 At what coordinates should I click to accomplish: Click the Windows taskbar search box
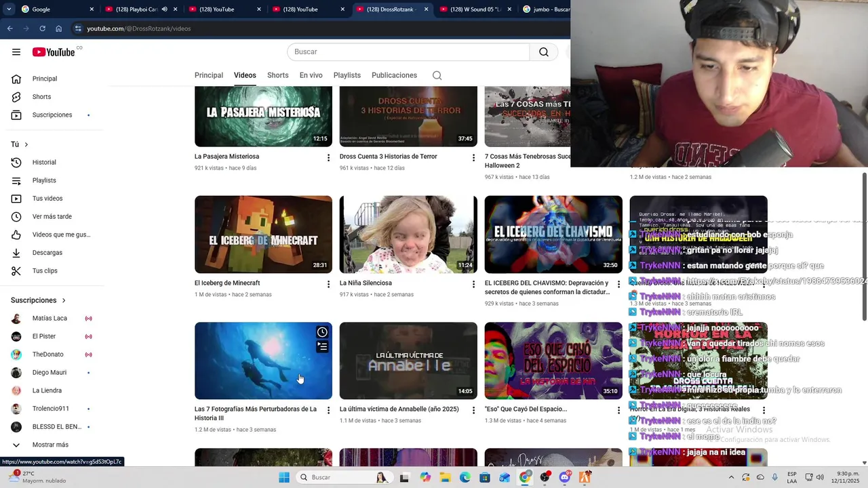(345, 477)
